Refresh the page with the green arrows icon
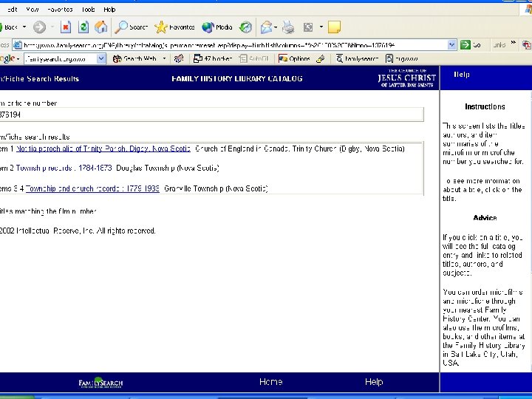The image size is (532, 399). (x=83, y=27)
